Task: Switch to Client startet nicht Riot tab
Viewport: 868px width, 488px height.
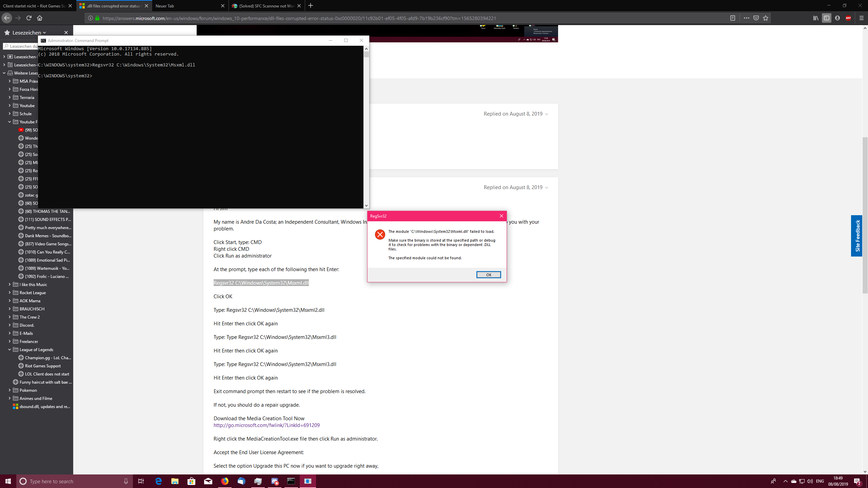Action: click(x=34, y=6)
